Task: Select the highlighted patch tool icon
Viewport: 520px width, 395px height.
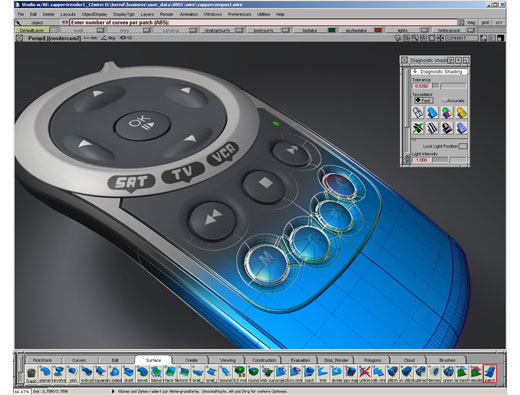Action: (x=490, y=373)
